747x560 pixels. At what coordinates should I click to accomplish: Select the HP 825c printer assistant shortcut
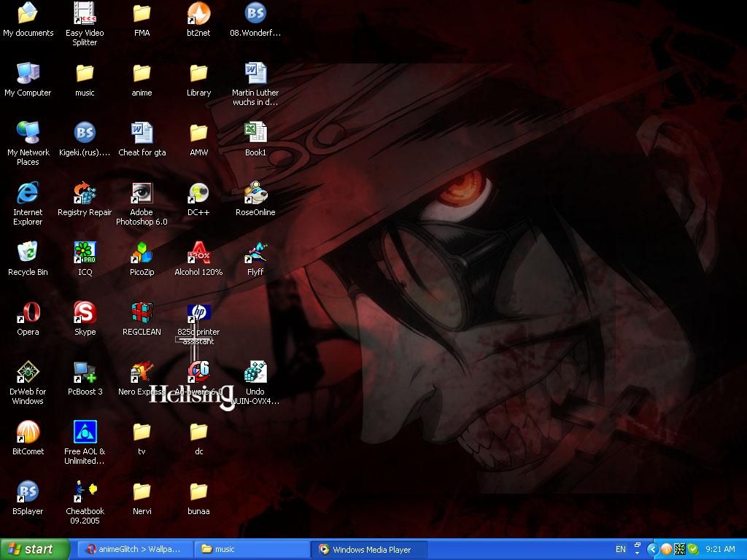(198, 312)
